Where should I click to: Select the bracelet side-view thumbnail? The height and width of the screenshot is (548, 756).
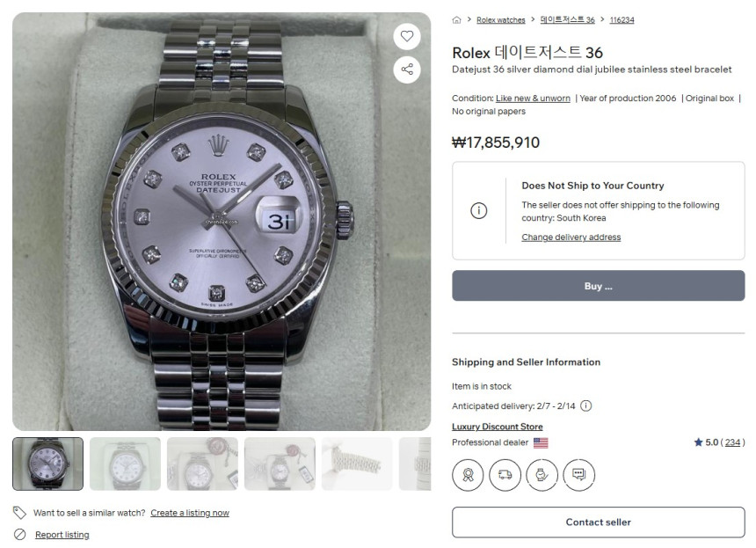357,464
